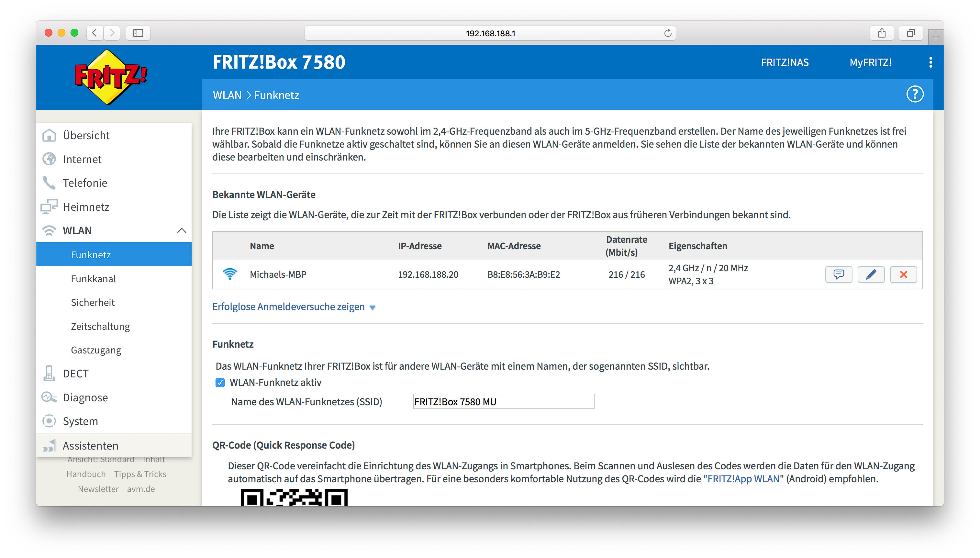Click the Wi-Fi signal icon of Michaels-MBP
980x558 pixels.
click(x=229, y=274)
